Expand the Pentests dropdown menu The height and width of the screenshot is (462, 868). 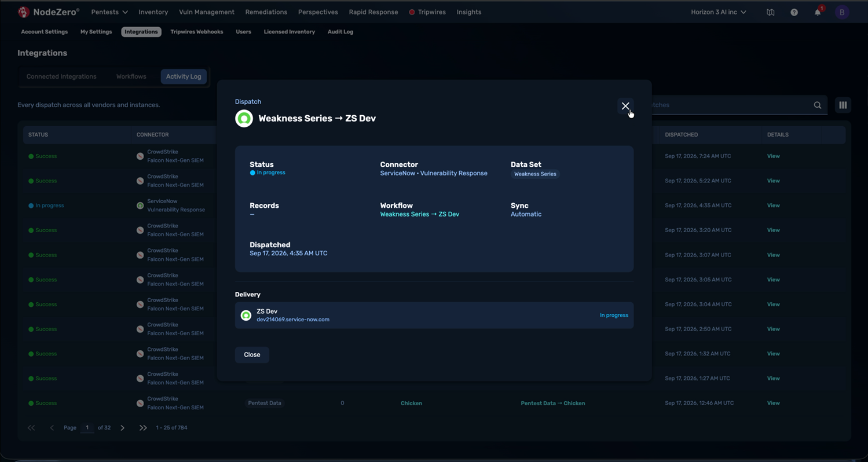109,12
